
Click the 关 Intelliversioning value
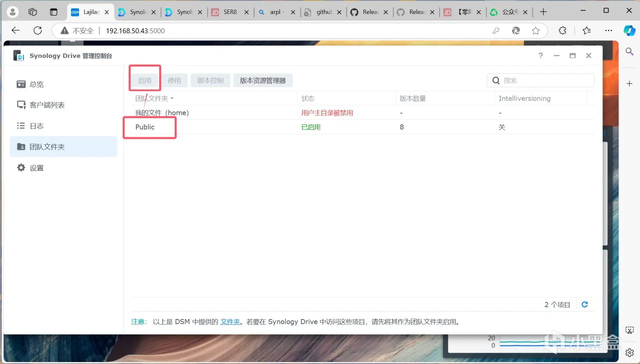tap(502, 127)
